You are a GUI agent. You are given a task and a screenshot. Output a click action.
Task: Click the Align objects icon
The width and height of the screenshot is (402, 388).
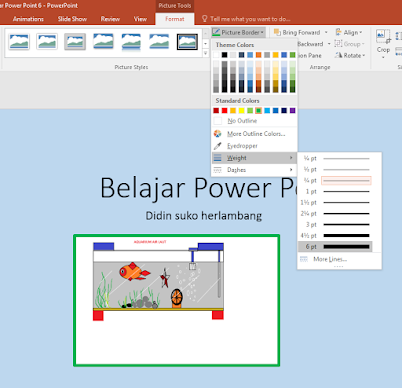point(338,32)
